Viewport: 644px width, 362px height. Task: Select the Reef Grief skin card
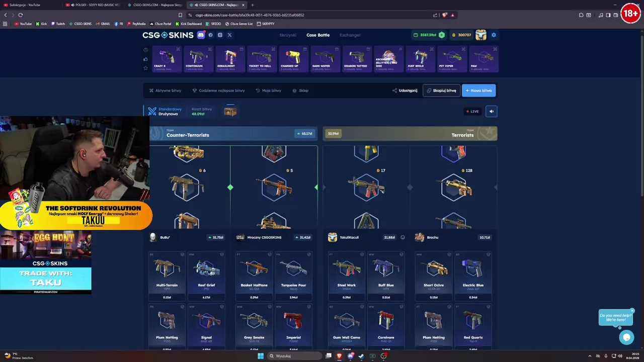point(206,276)
